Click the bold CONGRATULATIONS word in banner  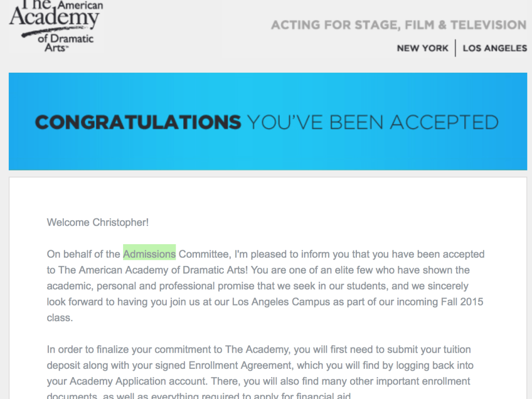coord(138,122)
